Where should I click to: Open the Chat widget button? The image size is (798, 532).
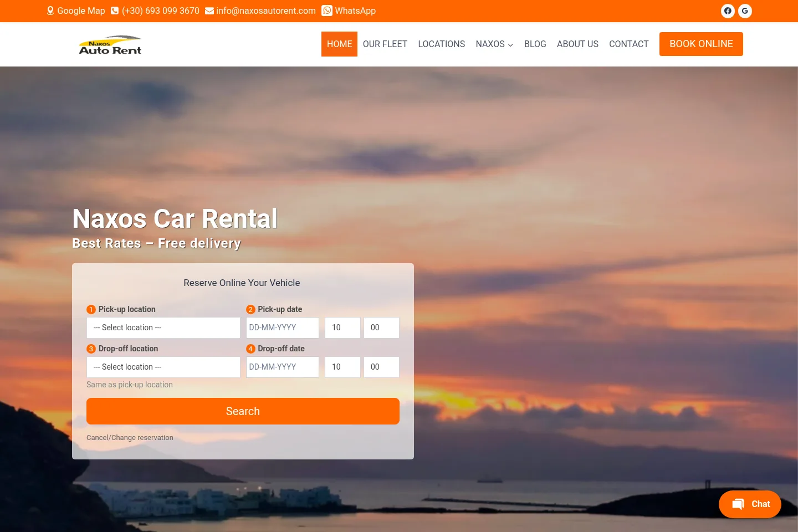[750, 504]
